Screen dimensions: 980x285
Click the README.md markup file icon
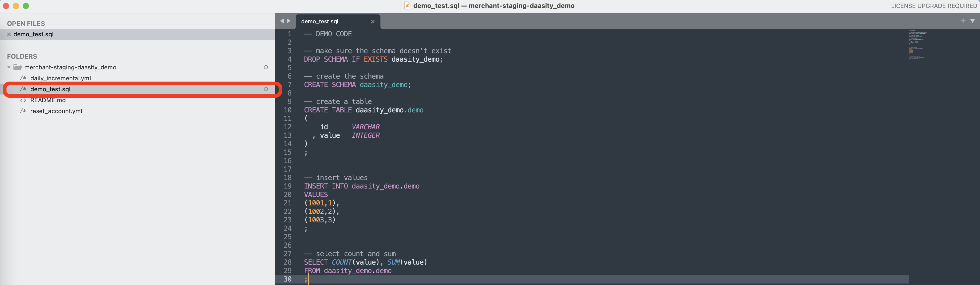[23, 100]
